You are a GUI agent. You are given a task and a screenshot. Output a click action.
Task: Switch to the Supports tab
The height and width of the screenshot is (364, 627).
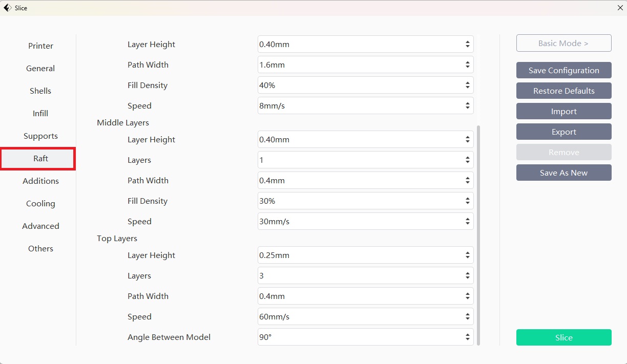40,136
